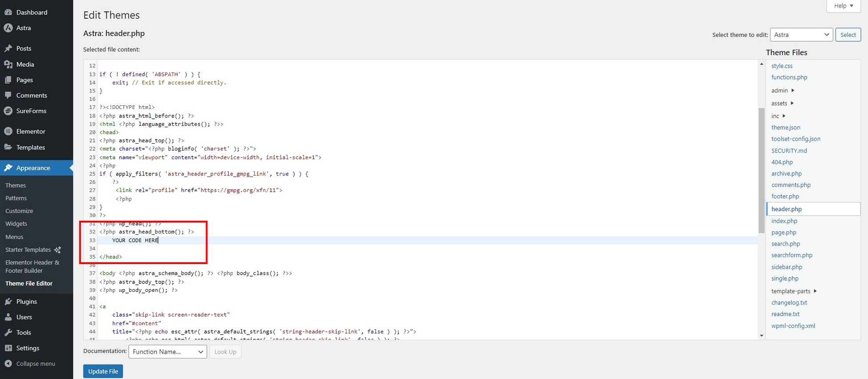Open index.php file

tap(784, 221)
